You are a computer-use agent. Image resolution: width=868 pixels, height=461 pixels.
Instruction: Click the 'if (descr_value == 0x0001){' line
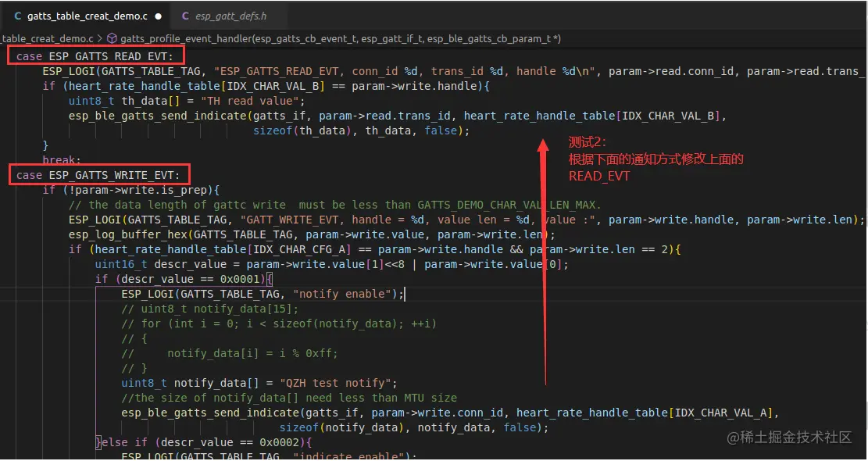point(184,279)
